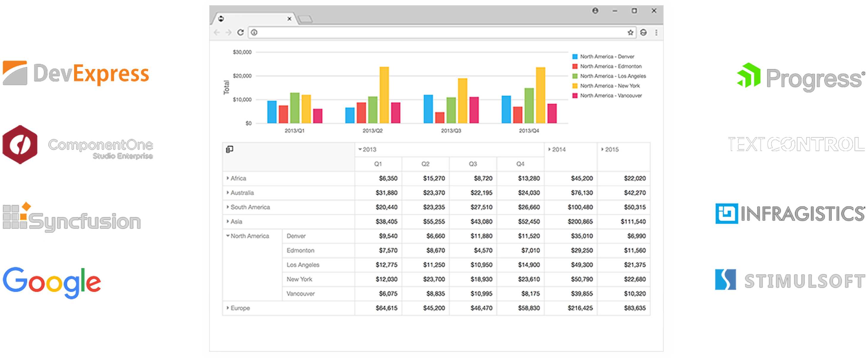
Task: Click the Text Control logo
Action: 796,144
